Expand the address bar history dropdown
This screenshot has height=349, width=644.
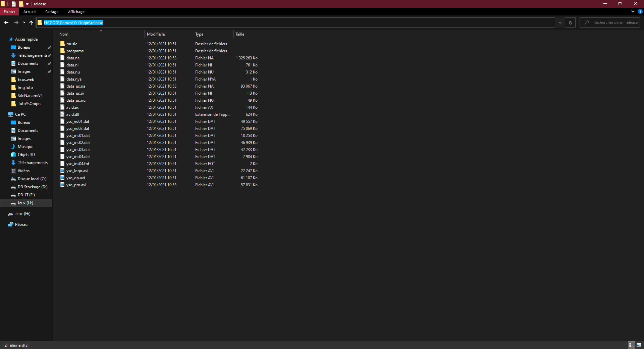(560, 22)
